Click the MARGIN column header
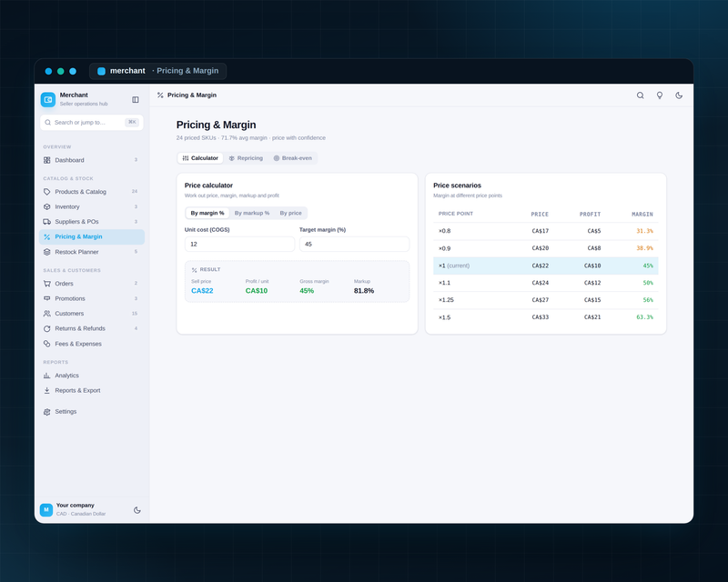 pyautogui.click(x=642, y=215)
